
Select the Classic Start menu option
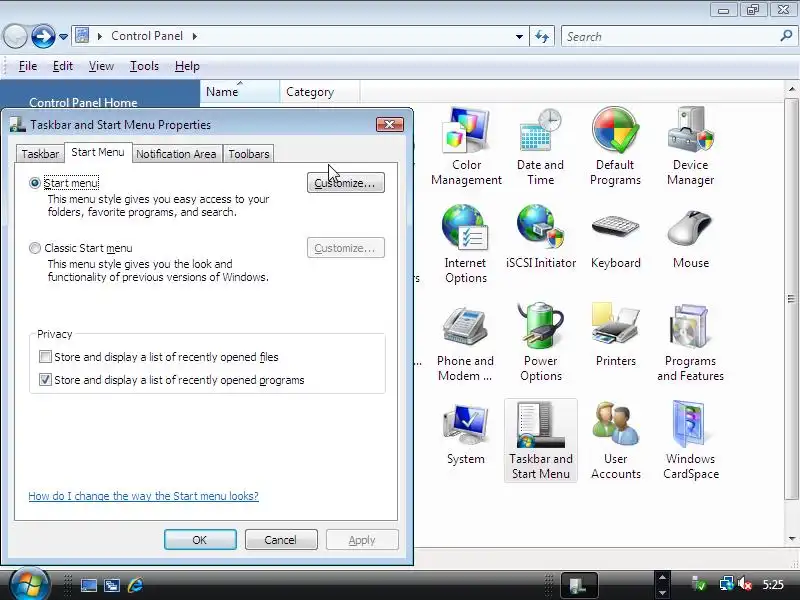coord(35,248)
